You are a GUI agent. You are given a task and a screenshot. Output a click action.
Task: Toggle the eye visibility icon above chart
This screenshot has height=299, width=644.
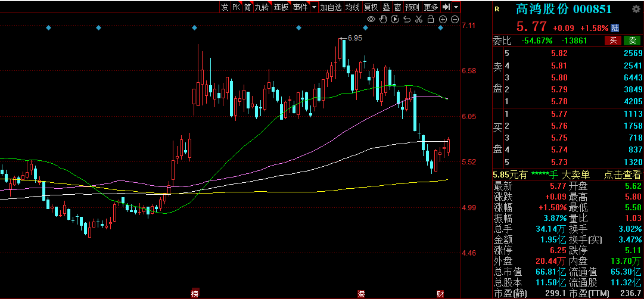[371, 19]
